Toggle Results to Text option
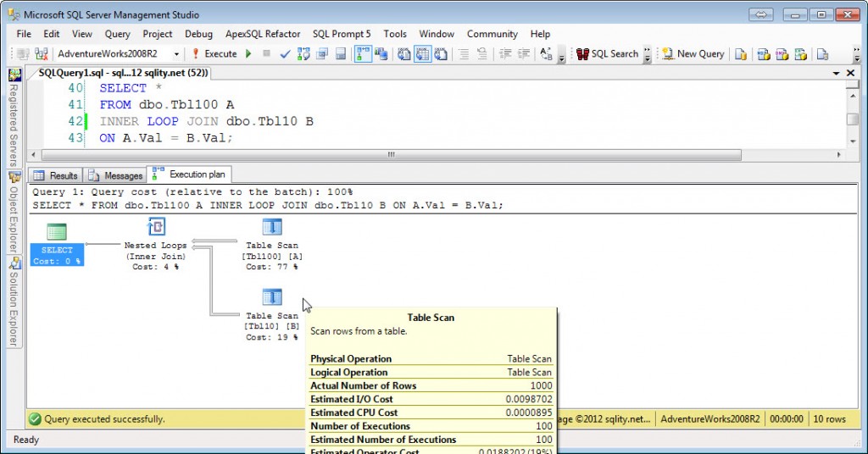868x454 pixels. point(404,53)
